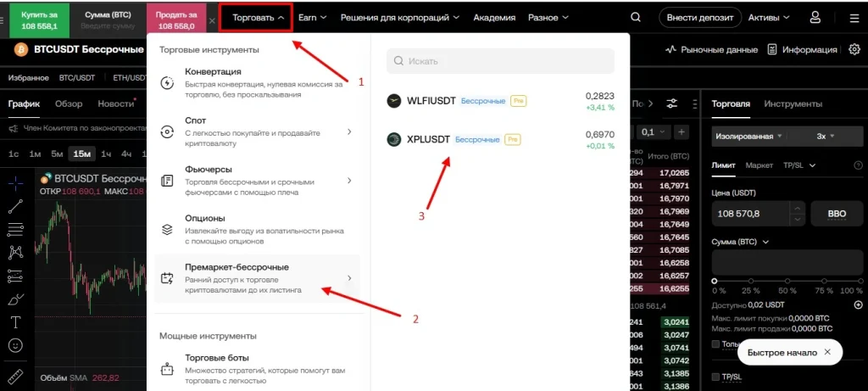Open the hamburger menu at top right

854,18
